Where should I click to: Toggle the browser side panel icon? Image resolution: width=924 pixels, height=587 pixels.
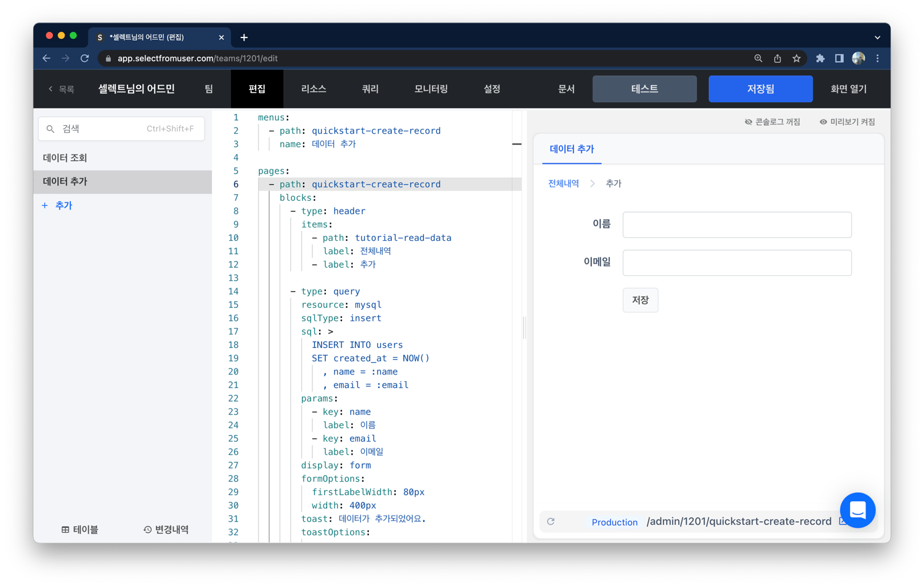pyautogui.click(x=839, y=59)
